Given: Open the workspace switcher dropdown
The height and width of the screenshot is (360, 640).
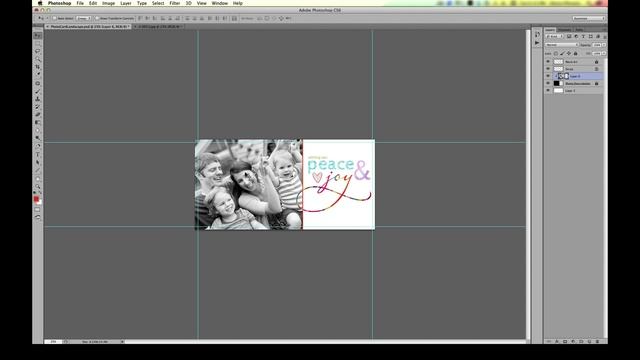Looking at the screenshot, I should click(588, 18).
